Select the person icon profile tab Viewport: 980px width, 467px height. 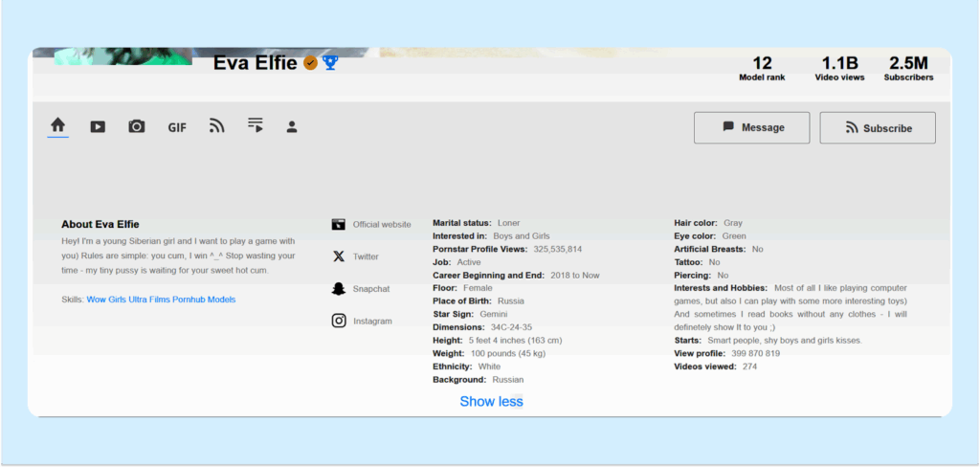292,126
